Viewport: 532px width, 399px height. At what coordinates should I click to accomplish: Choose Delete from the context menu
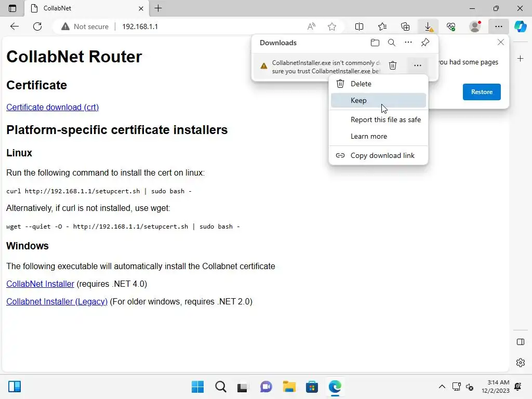click(x=378, y=84)
